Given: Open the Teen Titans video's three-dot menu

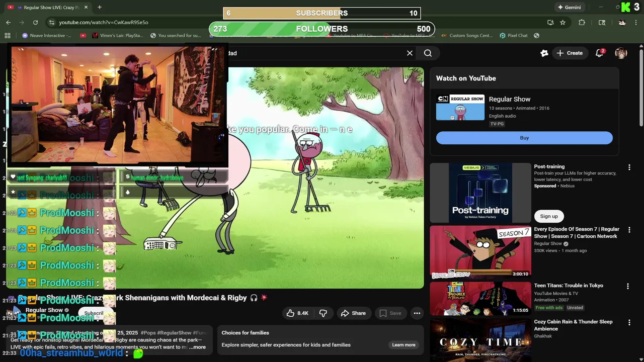Looking at the screenshot, I should pos(627,286).
